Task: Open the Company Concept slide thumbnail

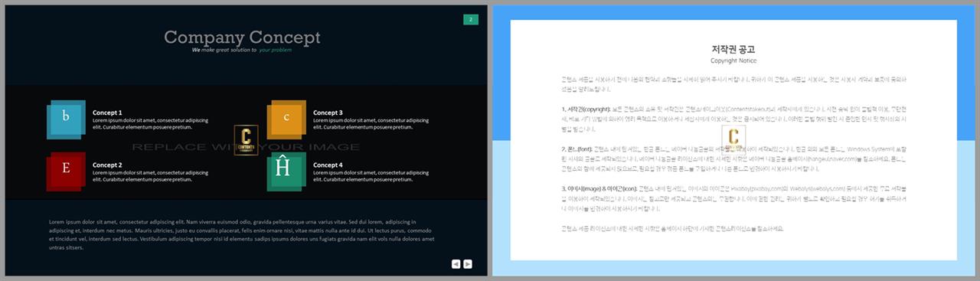Action: pyautogui.click(x=246, y=140)
